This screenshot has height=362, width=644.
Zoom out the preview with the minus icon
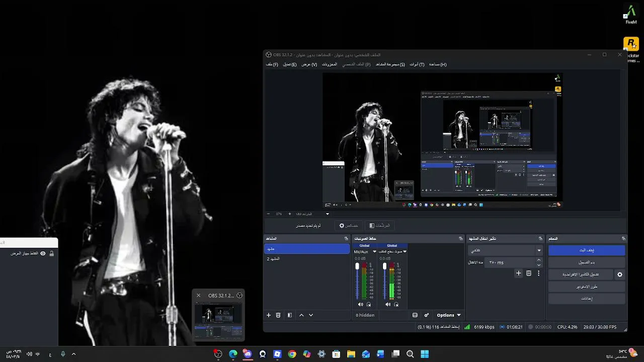(x=268, y=214)
